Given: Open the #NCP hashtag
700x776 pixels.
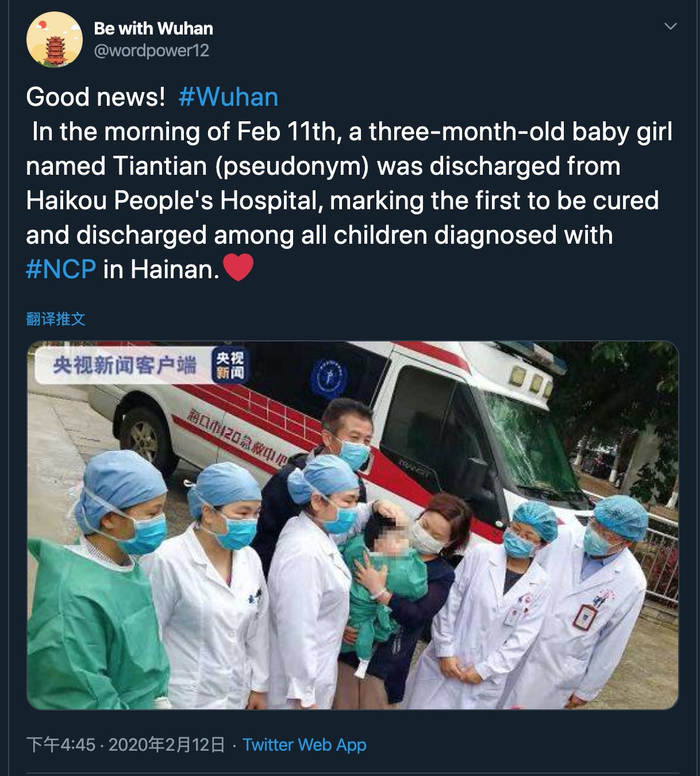Looking at the screenshot, I should (61, 269).
